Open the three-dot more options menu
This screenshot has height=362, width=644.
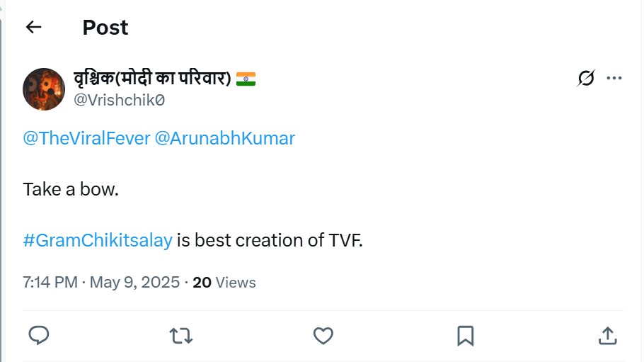click(x=614, y=78)
